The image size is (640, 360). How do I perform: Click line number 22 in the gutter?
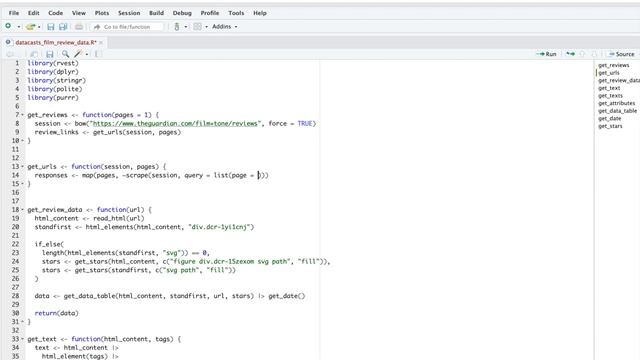tap(15, 244)
